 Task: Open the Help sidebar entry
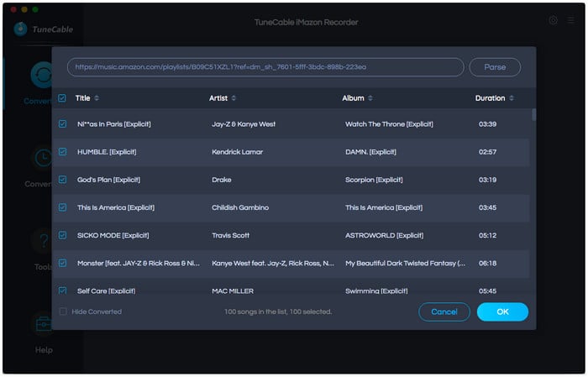click(44, 349)
